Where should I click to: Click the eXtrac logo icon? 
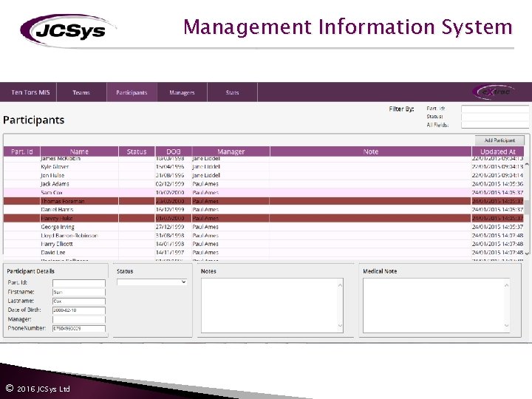pyautogui.click(x=494, y=92)
